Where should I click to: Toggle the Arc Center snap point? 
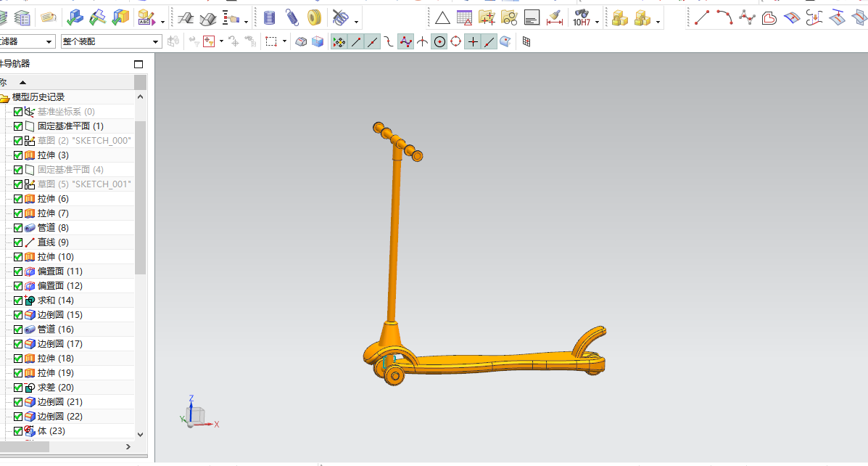pyautogui.click(x=439, y=41)
